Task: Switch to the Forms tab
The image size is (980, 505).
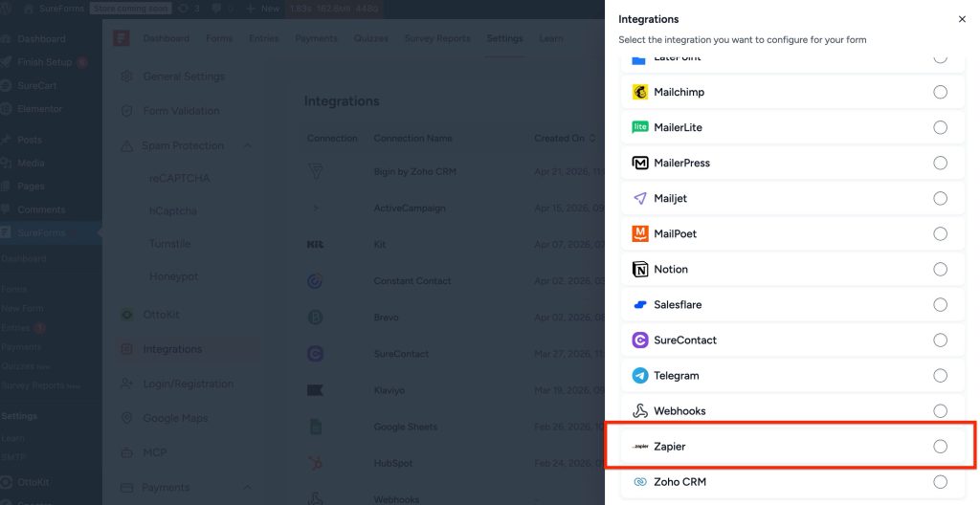Action: 219,38
